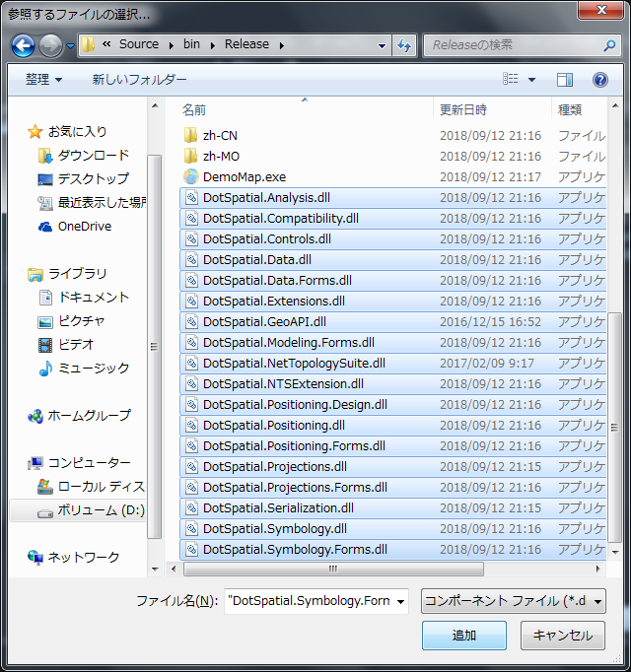Viewport: 631px width, 672px height.
Task: Select DotSpatial.Projections.Forms.dll file
Action: [x=393, y=488]
